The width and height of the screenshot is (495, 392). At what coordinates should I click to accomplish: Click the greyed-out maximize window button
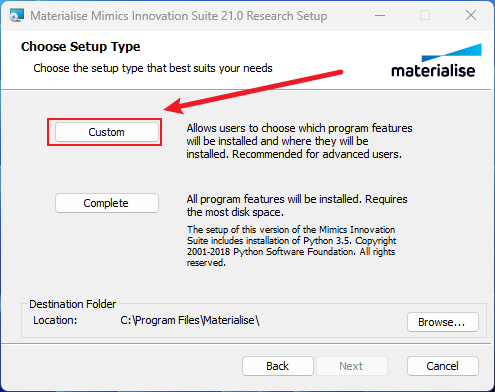click(425, 15)
